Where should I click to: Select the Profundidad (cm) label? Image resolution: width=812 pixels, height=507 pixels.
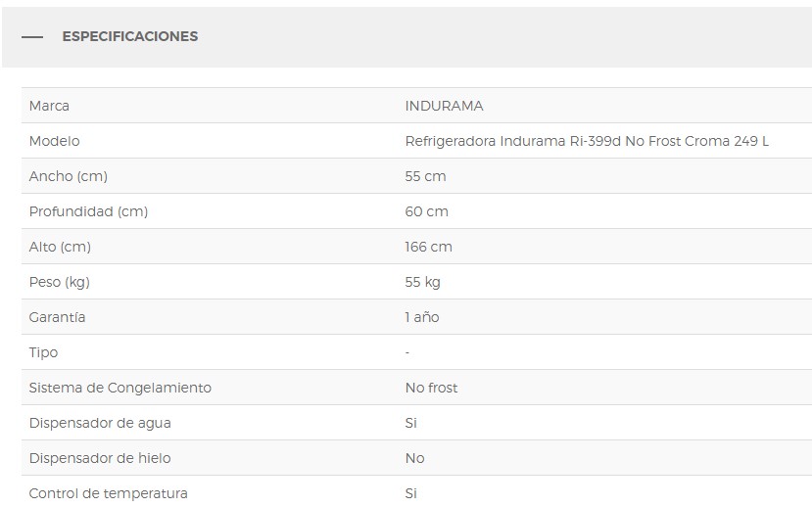(88, 211)
